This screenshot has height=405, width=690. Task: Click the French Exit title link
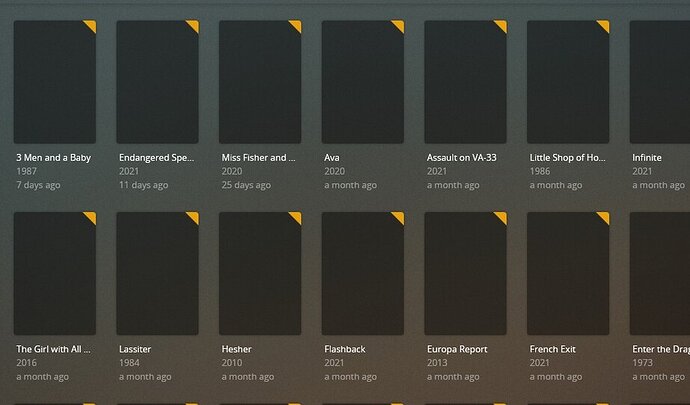[553, 349]
